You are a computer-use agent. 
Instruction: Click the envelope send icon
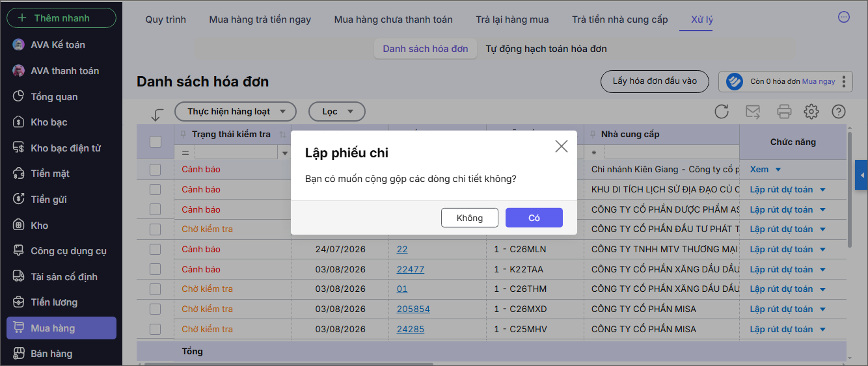point(753,112)
